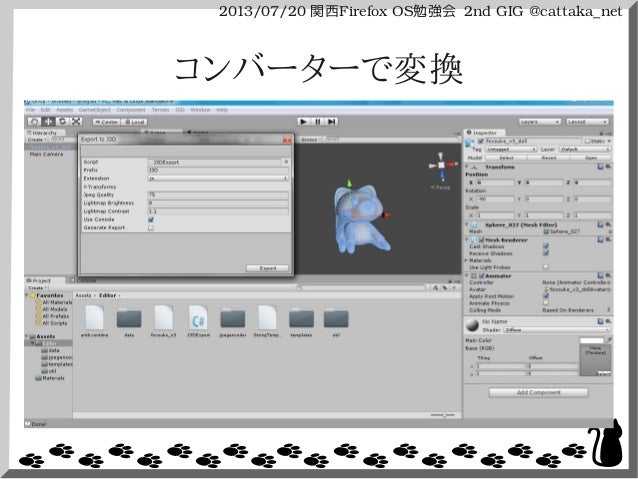Toggle Cast Shadows checkbox
Viewport: 638px width, 479px height.
[x=546, y=246]
